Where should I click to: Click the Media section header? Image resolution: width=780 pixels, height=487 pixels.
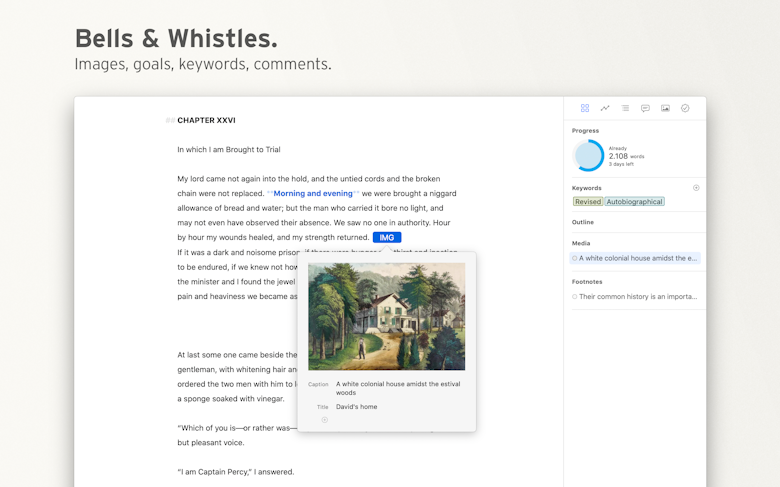[581, 243]
